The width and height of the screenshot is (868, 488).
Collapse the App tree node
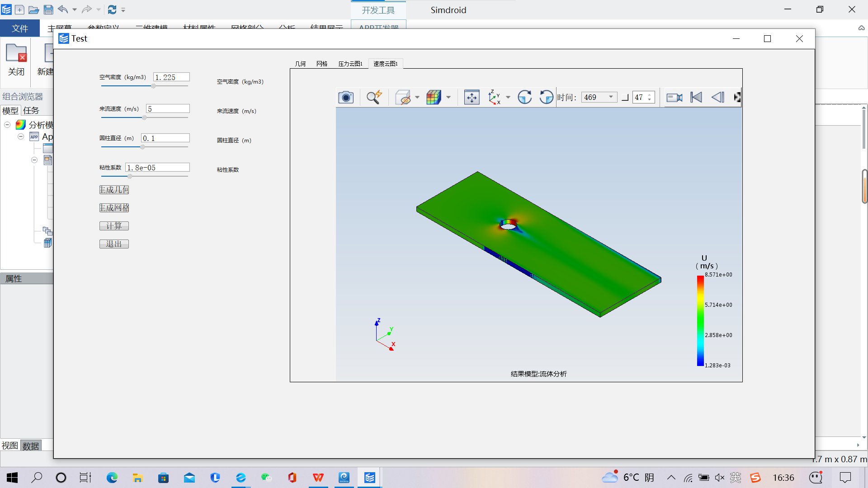tap(21, 136)
